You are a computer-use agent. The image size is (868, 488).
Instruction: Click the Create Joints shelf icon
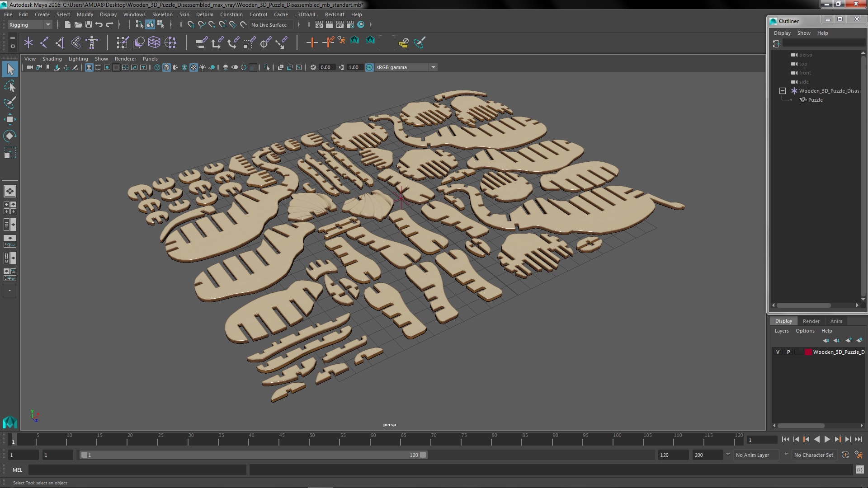[x=44, y=42]
